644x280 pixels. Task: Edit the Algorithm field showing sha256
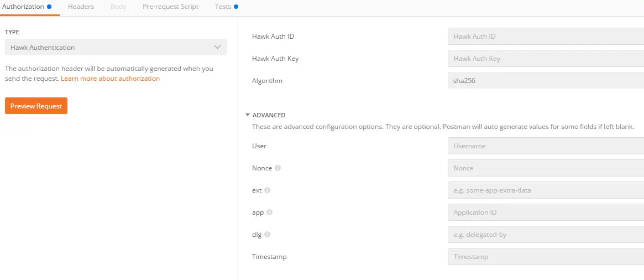pos(546,81)
